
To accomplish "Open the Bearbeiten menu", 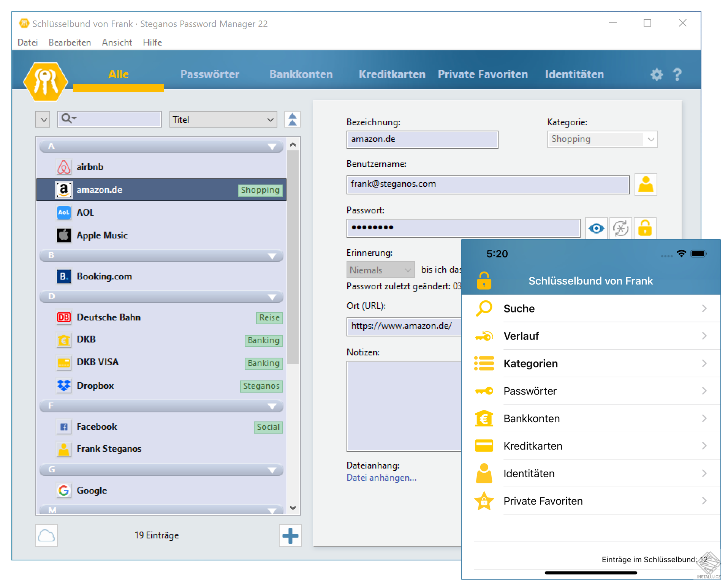I will pyautogui.click(x=69, y=42).
